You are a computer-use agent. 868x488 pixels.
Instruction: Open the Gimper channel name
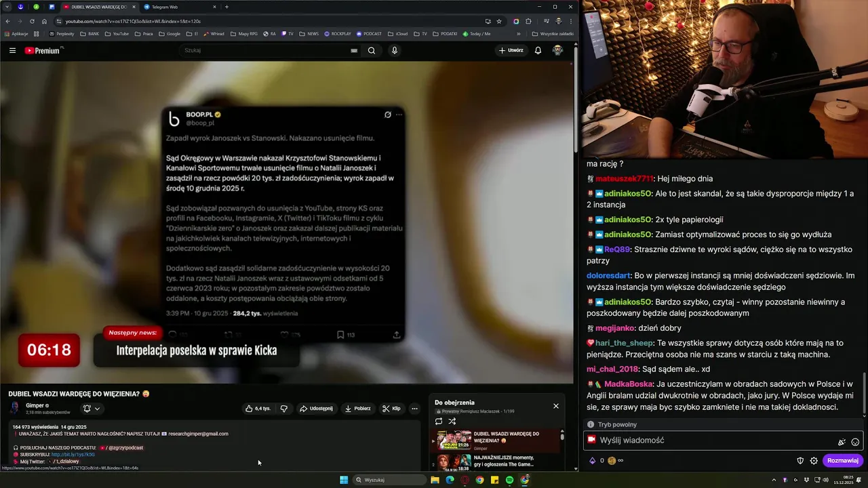coord(35,405)
